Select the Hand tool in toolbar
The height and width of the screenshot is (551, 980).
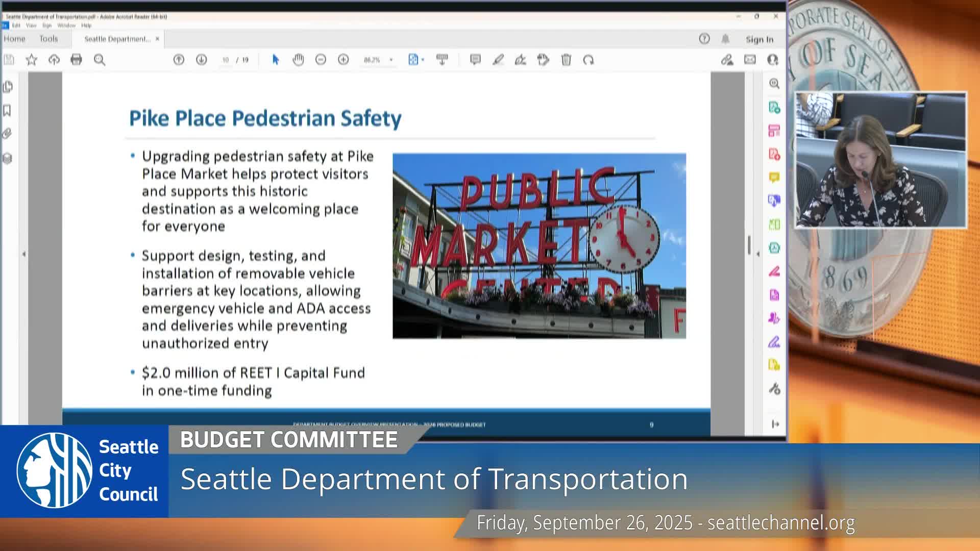pyautogui.click(x=298, y=60)
